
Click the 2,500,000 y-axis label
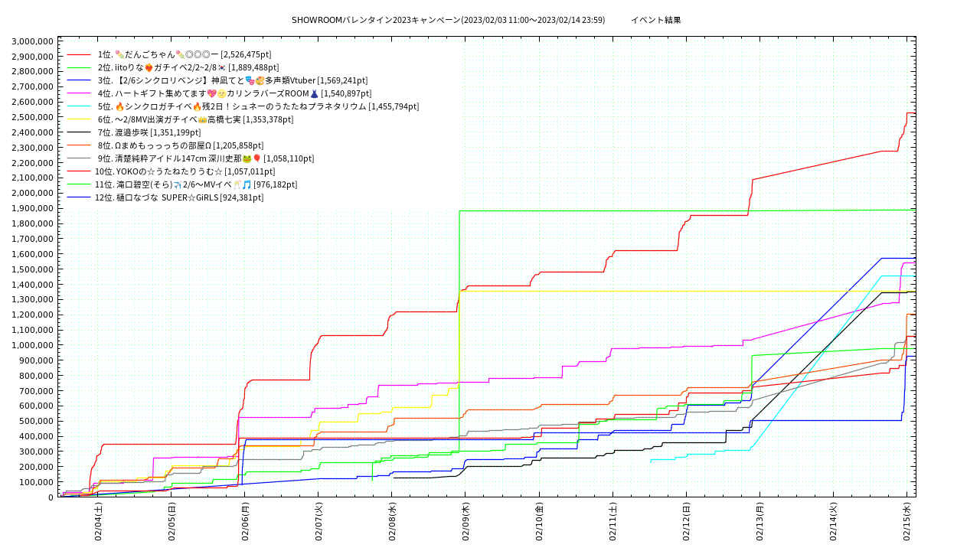(x=34, y=117)
